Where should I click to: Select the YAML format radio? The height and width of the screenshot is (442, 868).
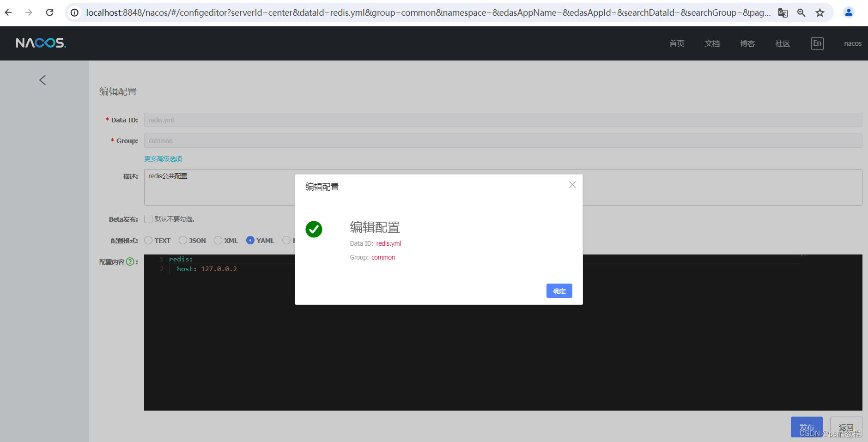click(x=250, y=240)
